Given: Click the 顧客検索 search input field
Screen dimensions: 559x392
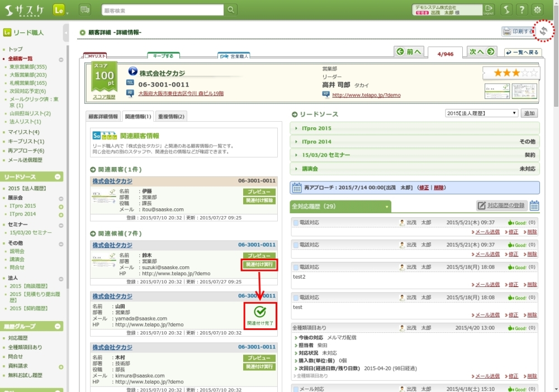Looking at the screenshot, I should pyautogui.click(x=162, y=10).
